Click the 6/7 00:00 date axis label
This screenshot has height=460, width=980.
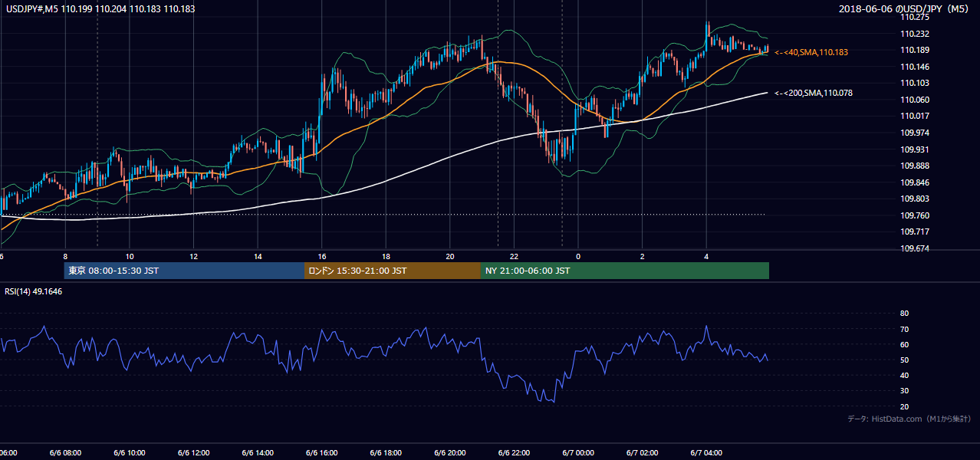click(x=577, y=453)
